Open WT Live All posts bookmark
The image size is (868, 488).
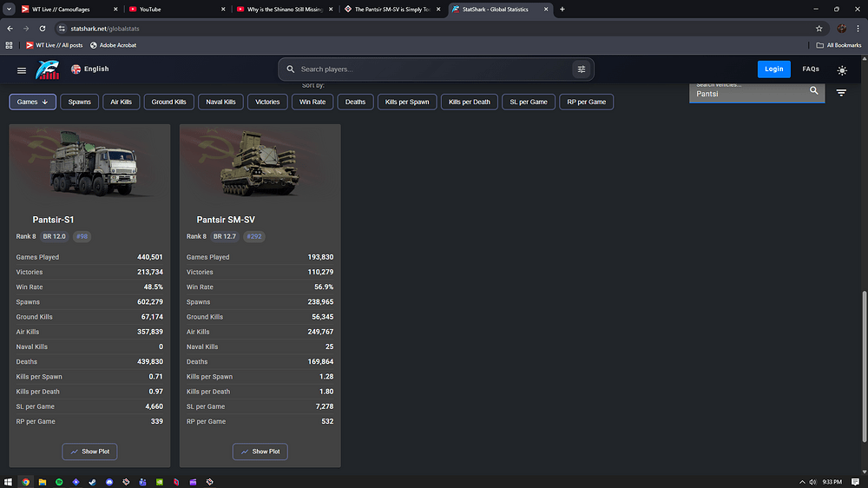(54, 45)
